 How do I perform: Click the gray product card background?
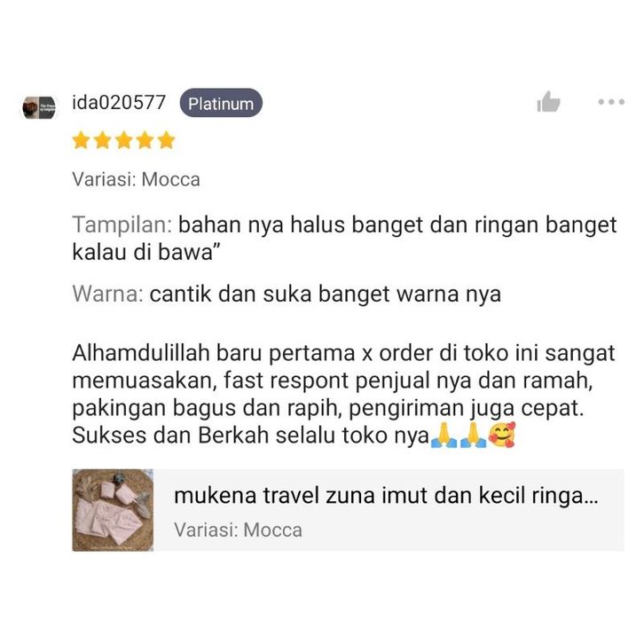[389, 510]
